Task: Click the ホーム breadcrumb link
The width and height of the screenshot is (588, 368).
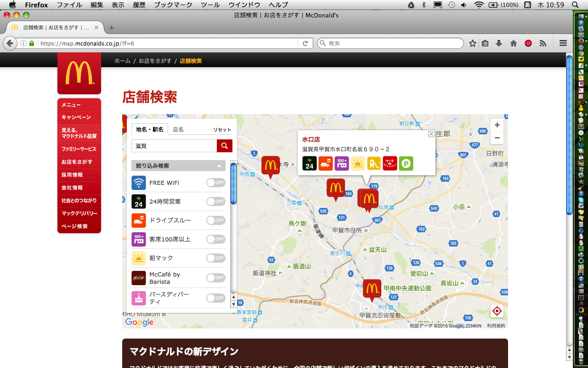Action: pyautogui.click(x=123, y=61)
